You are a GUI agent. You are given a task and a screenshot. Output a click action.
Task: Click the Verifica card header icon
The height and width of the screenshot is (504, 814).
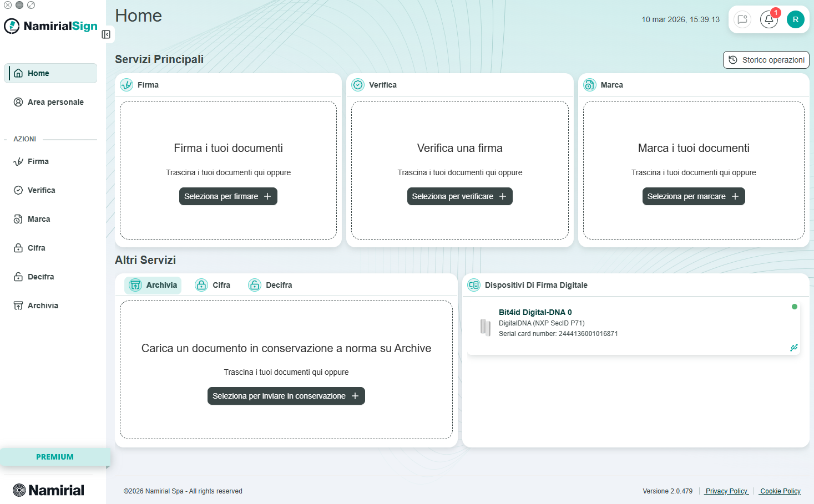pyautogui.click(x=358, y=85)
